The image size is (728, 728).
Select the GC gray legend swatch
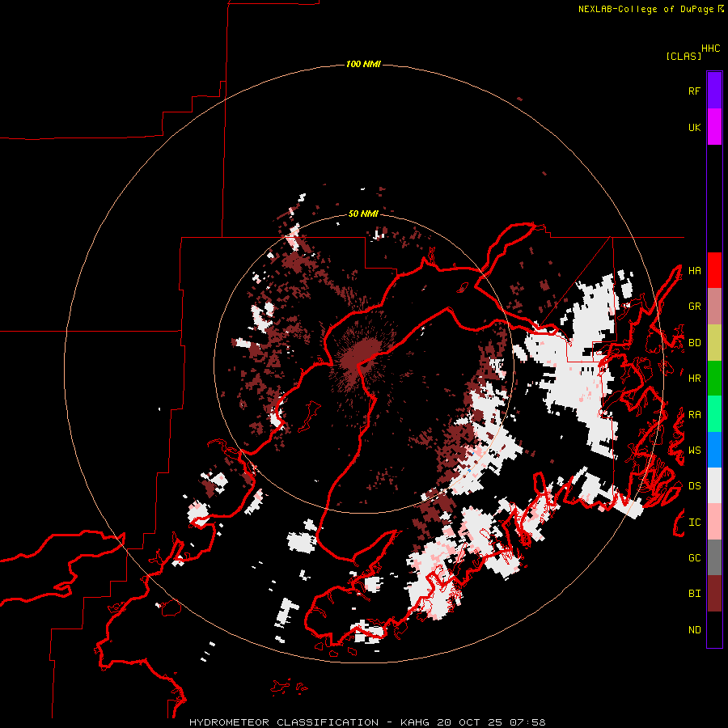point(714,557)
